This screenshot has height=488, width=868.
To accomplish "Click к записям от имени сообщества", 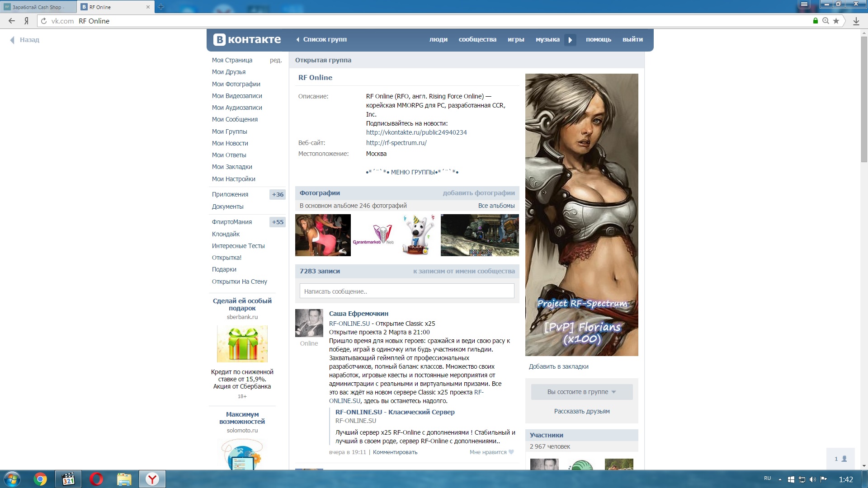I will tap(464, 271).
